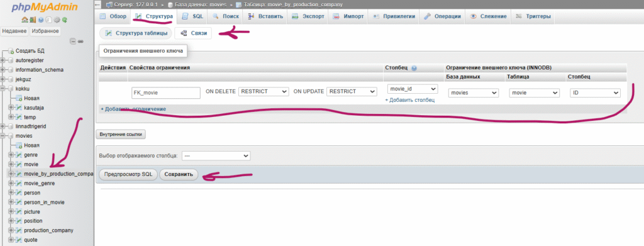Screen dimensions: 644x246
Task: Collapse kokku database node
Action: pos(3,89)
